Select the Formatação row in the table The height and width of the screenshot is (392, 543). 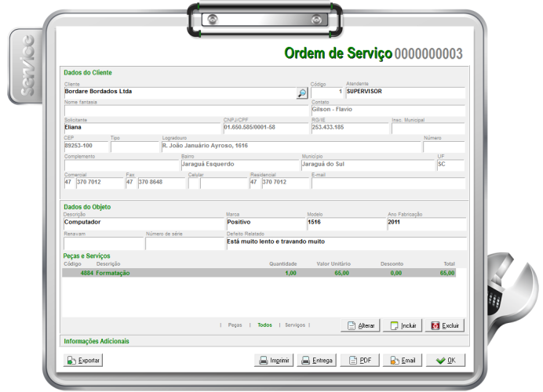(259, 274)
